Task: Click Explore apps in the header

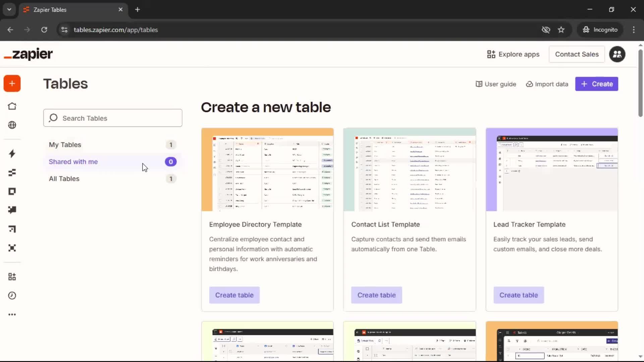Action: pos(513,54)
